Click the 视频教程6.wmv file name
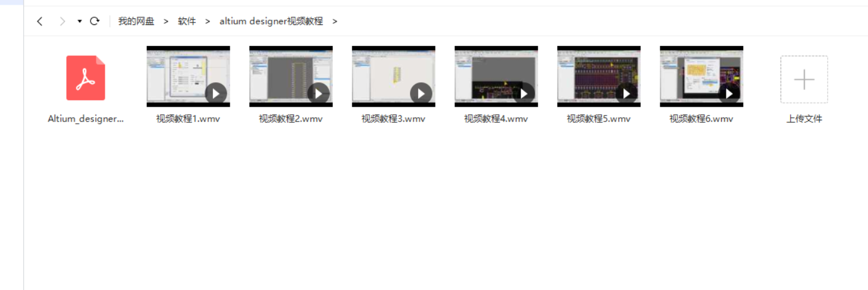 click(x=701, y=119)
